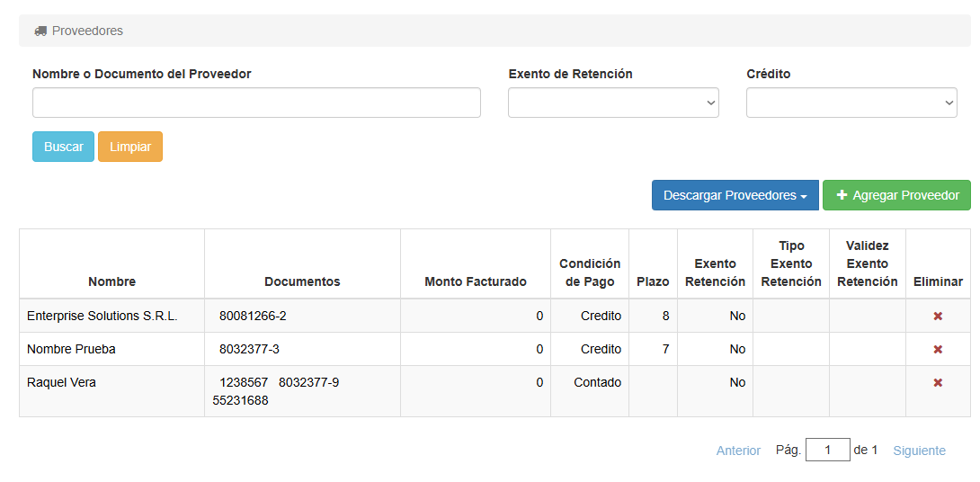Go to the Anterior page
Screen dimensions: 980x482
[738, 451]
